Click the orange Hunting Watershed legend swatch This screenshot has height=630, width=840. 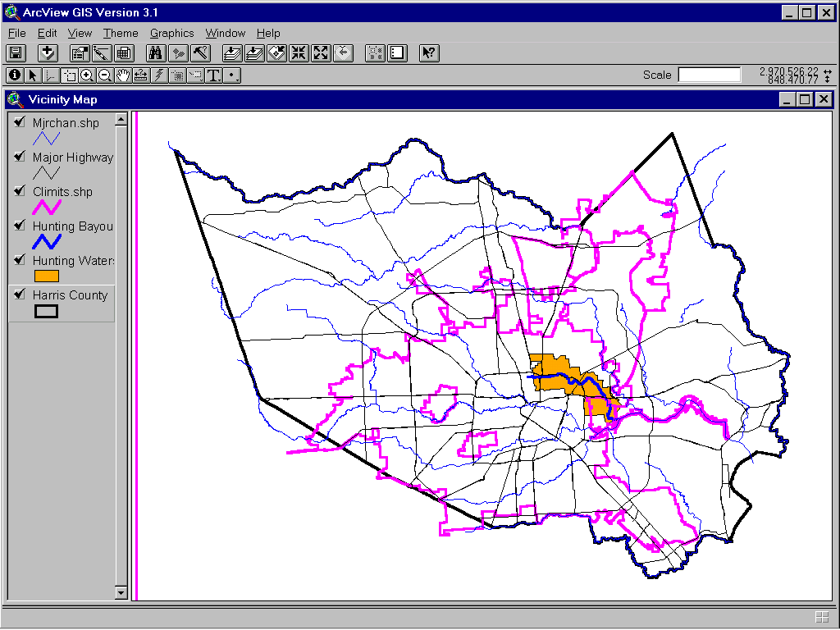[x=46, y=276]
